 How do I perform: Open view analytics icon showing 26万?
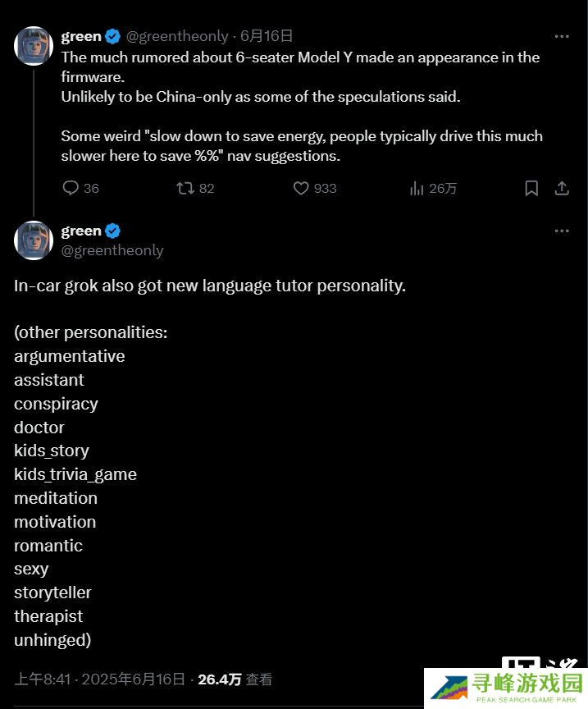click(417, 188)
